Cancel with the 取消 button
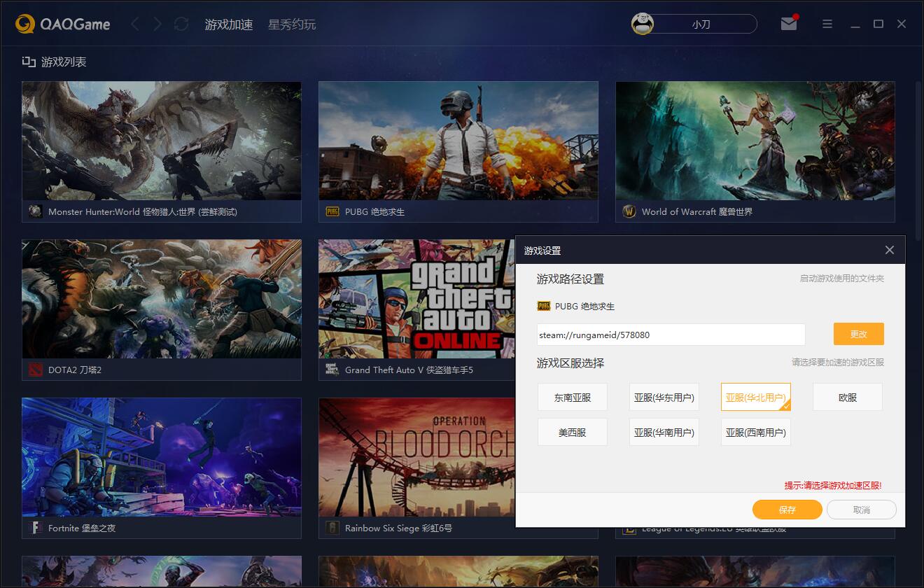The image size is (924, 588). tap(861, 510)
